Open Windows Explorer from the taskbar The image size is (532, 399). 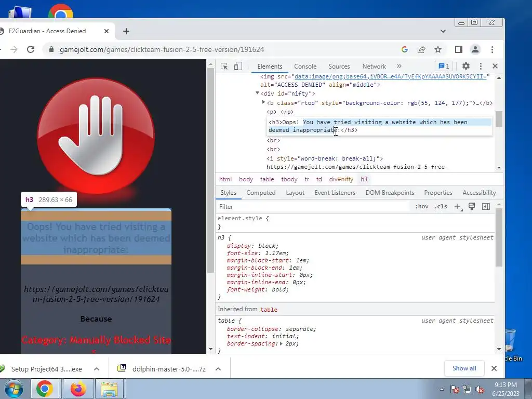coord(109,389)
